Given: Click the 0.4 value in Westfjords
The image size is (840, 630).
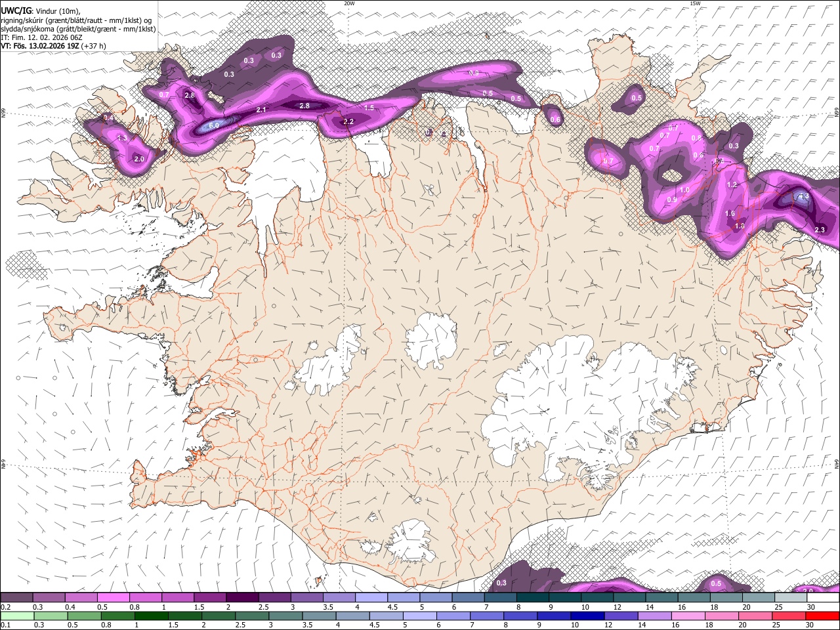Looking at the screenshot, I should coord(108,117).
